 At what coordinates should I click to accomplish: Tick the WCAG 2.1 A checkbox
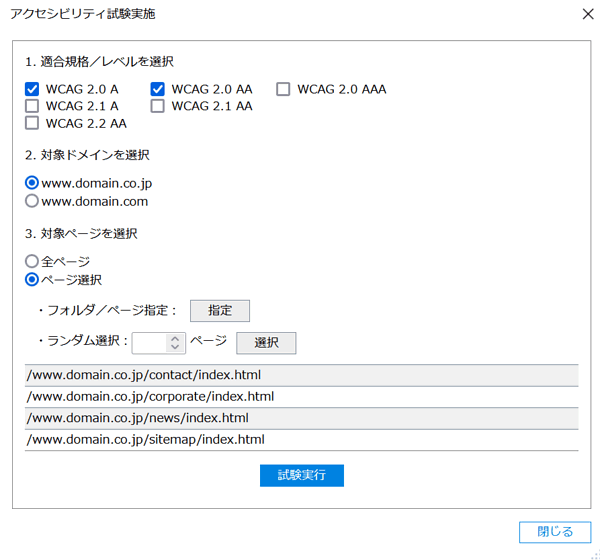coord(32,106)
